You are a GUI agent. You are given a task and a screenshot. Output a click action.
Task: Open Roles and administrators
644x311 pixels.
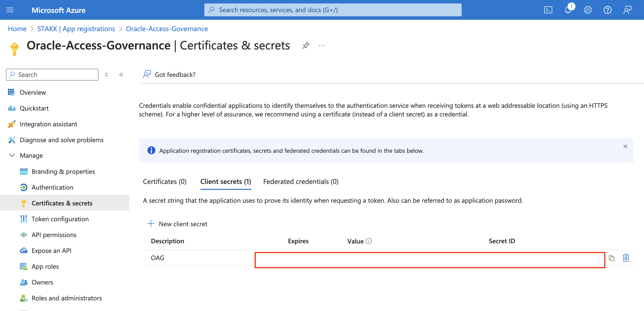coord(67,298)
